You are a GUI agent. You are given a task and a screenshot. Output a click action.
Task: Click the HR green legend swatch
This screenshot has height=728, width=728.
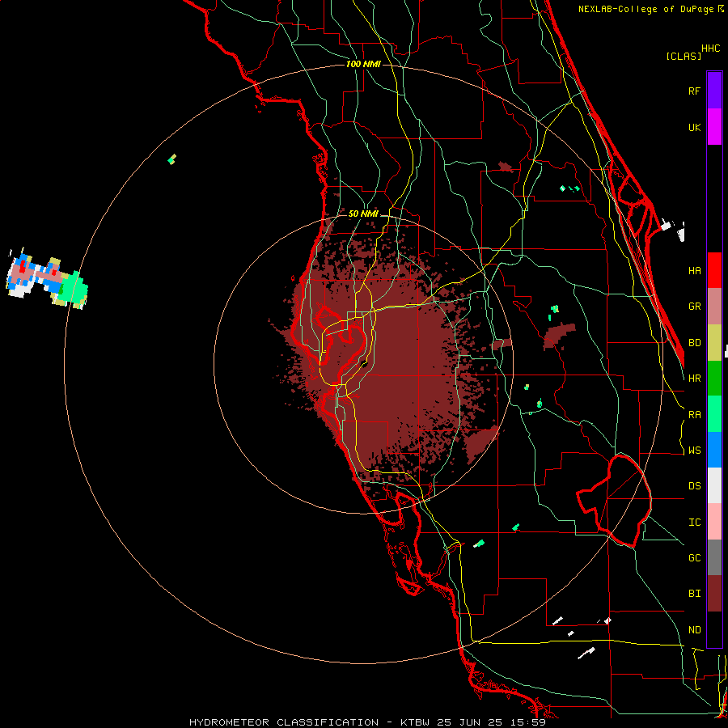(x=714, y=379)
